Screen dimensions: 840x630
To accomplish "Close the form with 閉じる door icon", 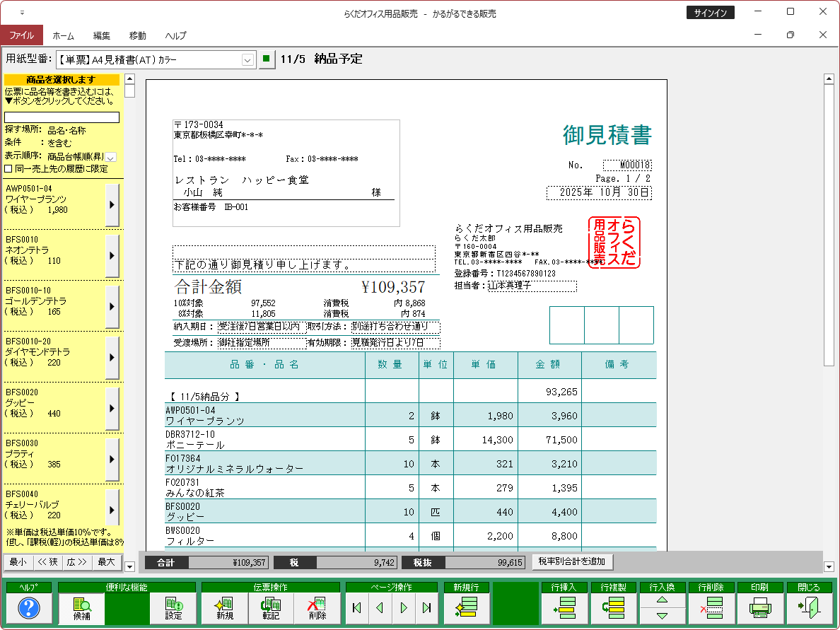I will click(809, 607).
